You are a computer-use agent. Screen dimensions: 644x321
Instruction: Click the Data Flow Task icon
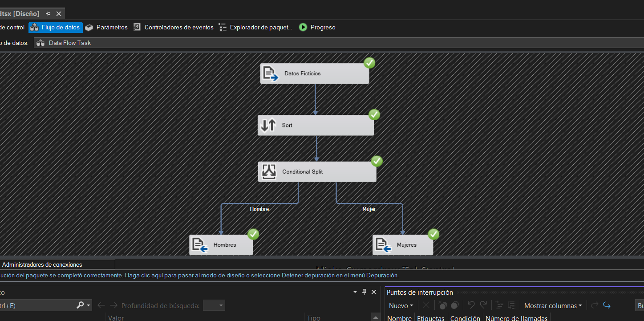click(x=40, y=43)
